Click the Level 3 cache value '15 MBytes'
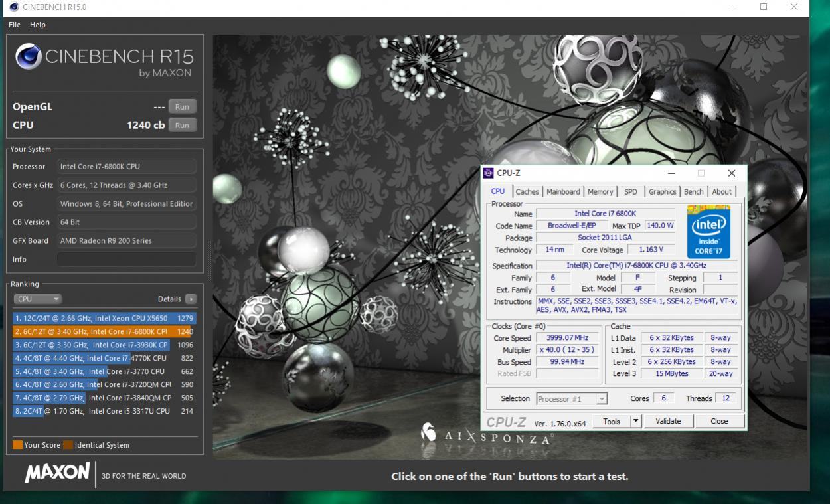Screen dimensions: 830x504 [x=671, y=374]
